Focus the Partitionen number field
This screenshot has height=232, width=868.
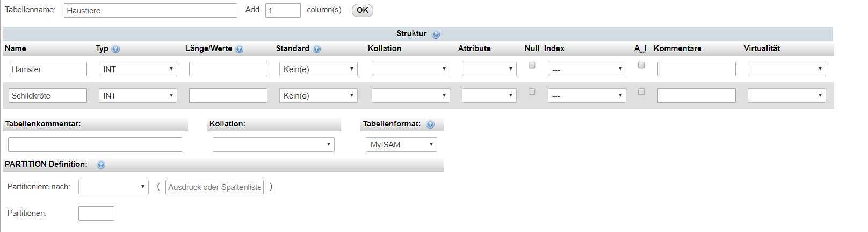[x=96, y=213]
